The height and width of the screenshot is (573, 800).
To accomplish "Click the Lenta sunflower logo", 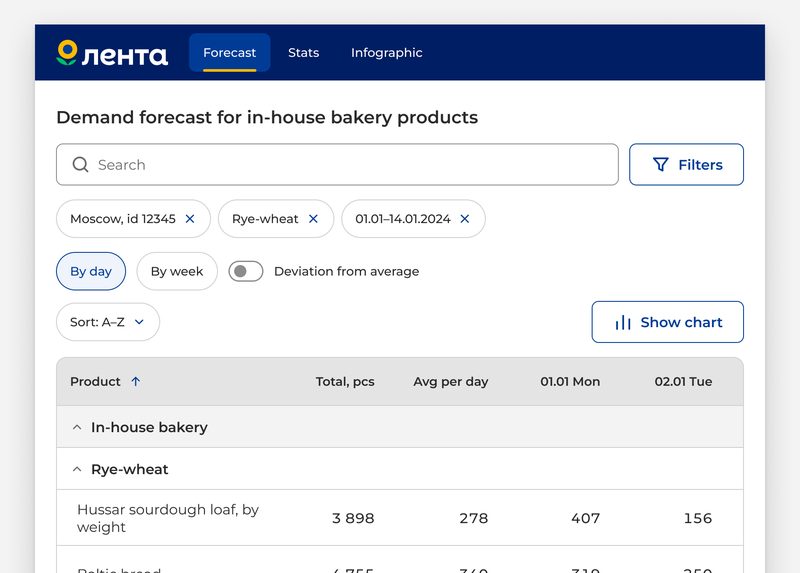I will (x=112, y=53).
